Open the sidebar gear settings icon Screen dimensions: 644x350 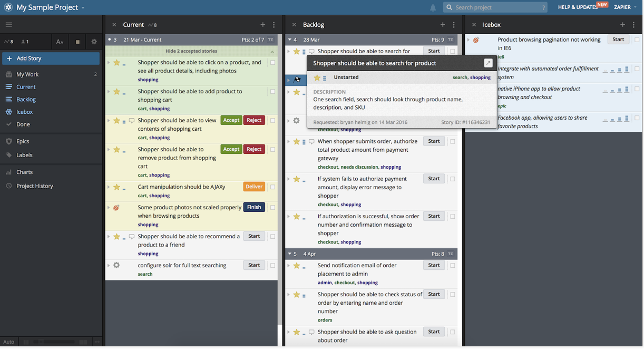(94, 42)
